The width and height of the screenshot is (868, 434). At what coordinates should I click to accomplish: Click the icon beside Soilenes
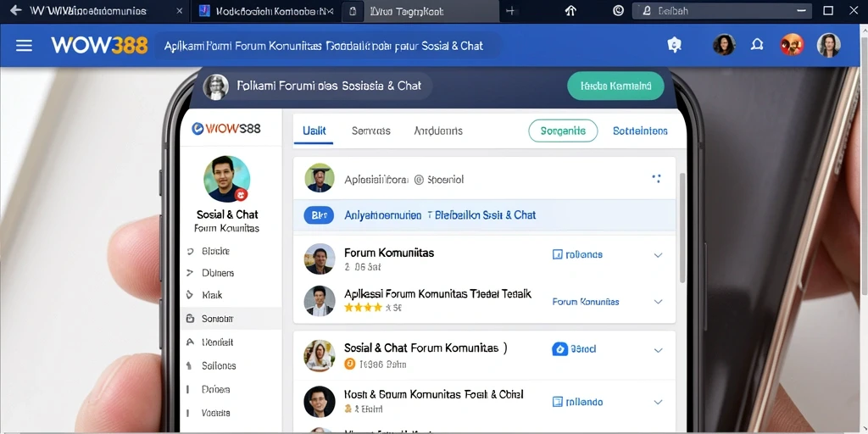[x=189, y=366]
